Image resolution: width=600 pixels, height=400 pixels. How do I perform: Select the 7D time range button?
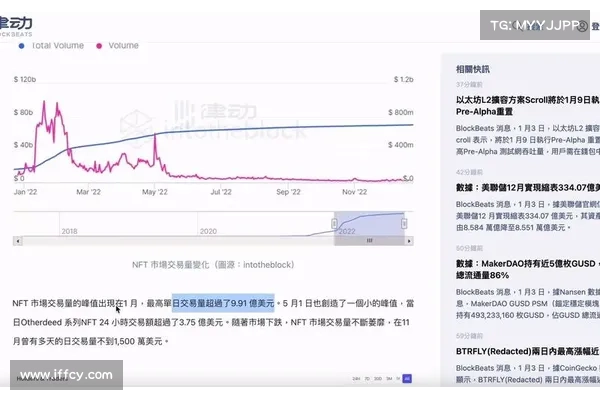(x=367, y=379)
